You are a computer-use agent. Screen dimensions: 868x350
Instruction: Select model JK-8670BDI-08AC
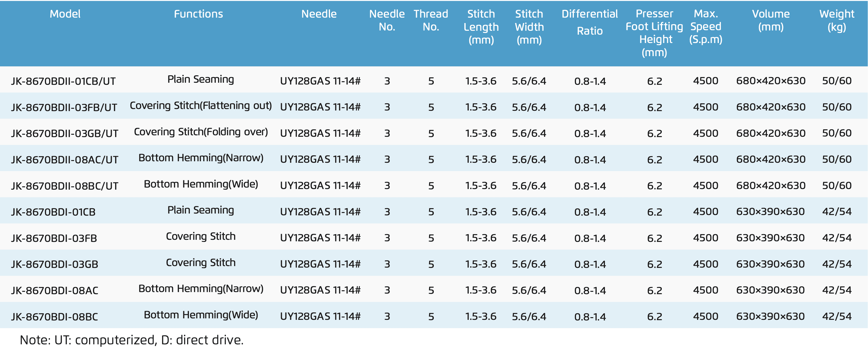(55, 291)
